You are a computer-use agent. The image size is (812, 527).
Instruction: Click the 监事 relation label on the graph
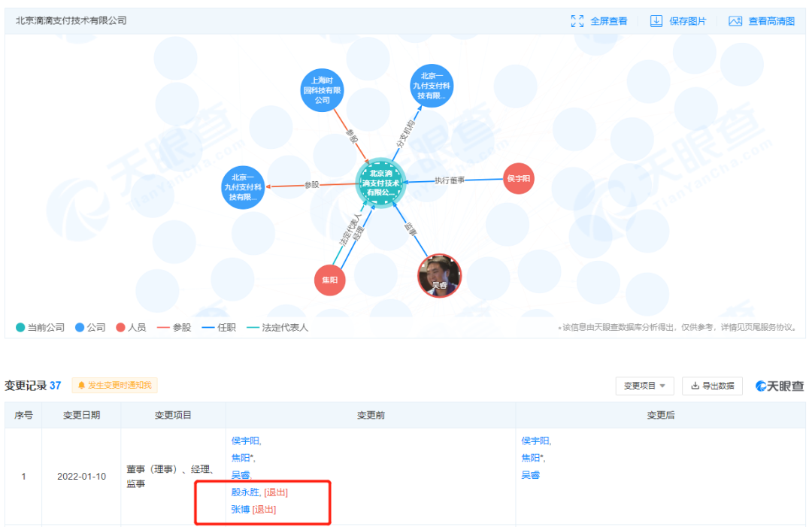tap(411, 229)
